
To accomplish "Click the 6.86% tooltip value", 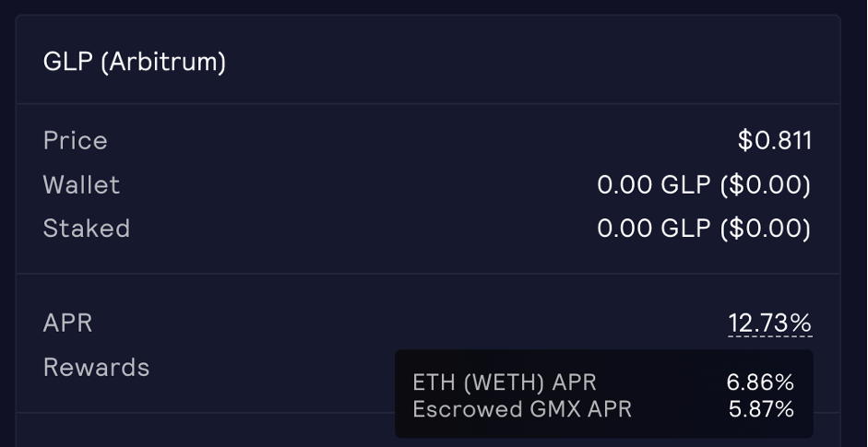I will point(760,382).
